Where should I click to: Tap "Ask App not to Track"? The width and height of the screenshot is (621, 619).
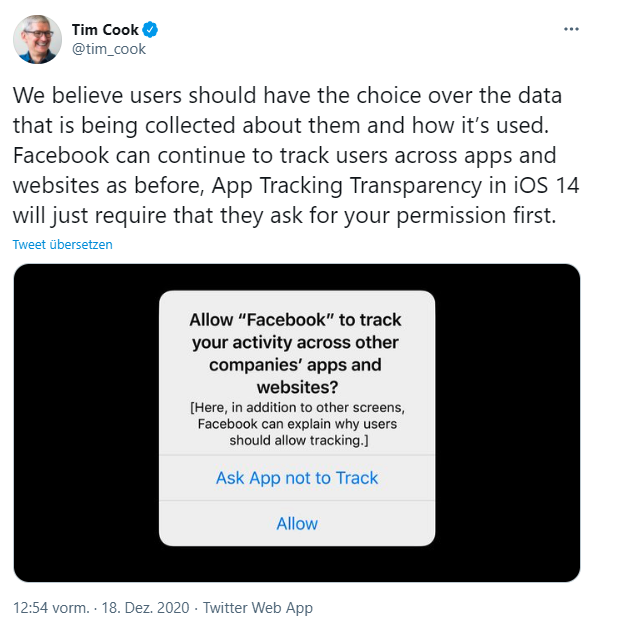point(297,478)
